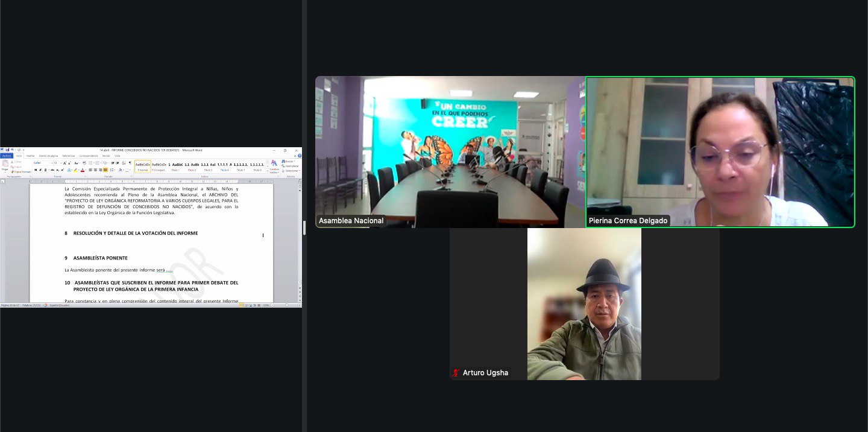Toggle superscript formatting
868x432 pixels.
(63, 170)
